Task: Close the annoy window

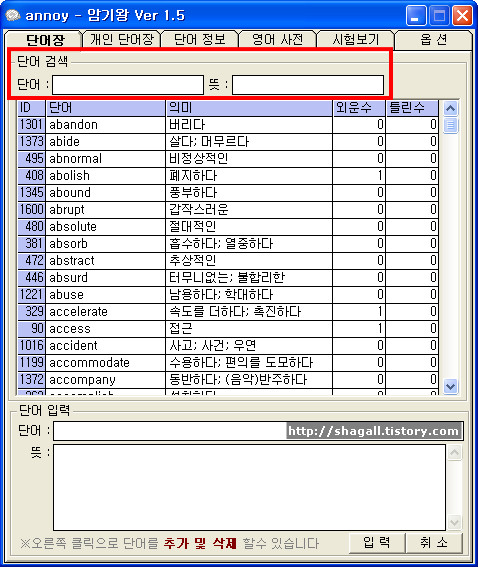Action: [x=462, y=16]
